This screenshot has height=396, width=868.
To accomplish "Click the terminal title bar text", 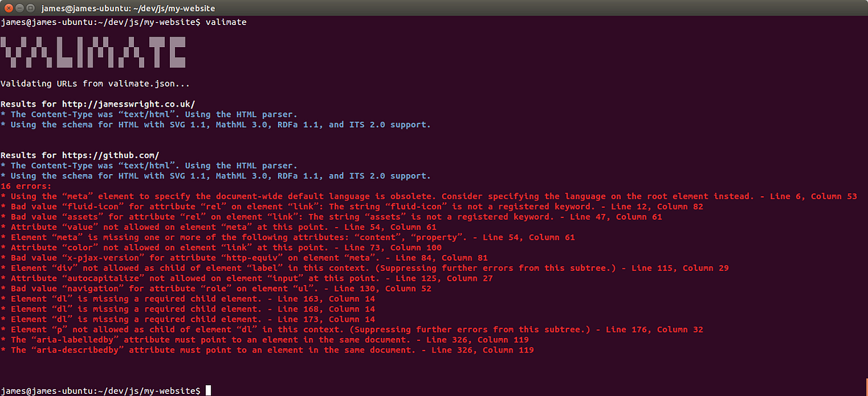I will [129, 8].
